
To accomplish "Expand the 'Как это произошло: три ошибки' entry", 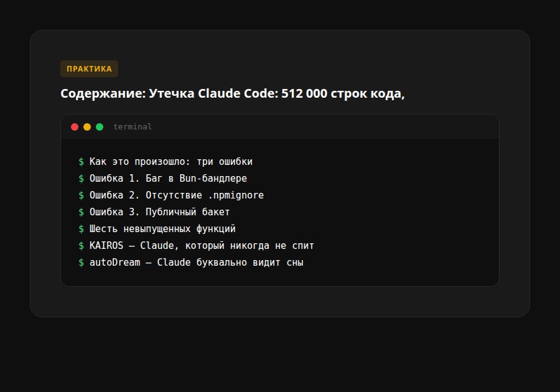I will (x=171, y=161).
